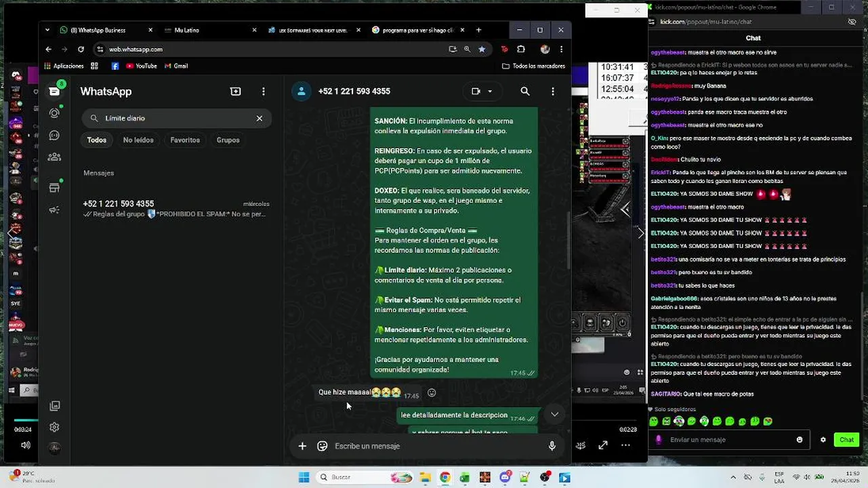Image resolution: width=868 pixels, height=488 pixels.
Task: Open 'Todos los marcadores' folder
Action: [533, 66]
